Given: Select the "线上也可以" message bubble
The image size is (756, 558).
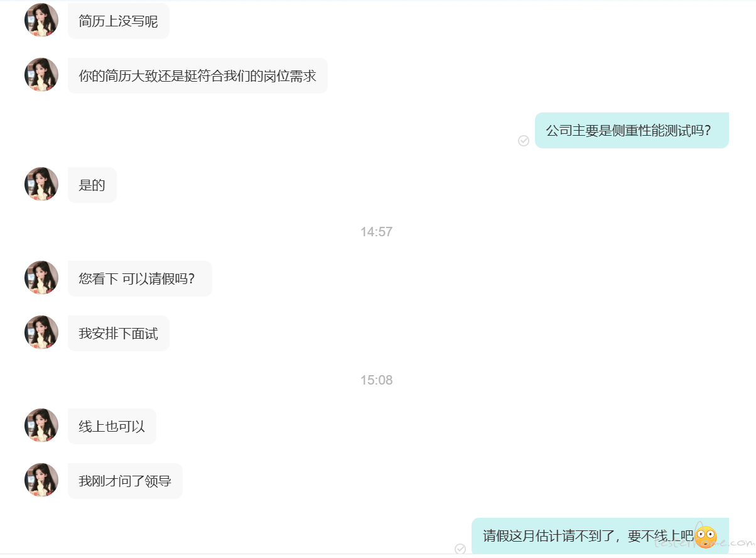Looking at the screenshot, I should pos(112,426).
